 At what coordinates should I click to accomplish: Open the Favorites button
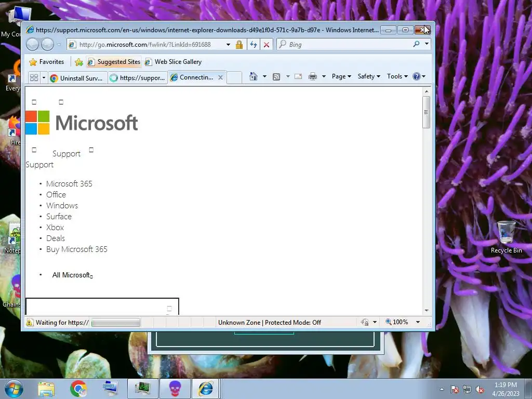coord(47,62)
